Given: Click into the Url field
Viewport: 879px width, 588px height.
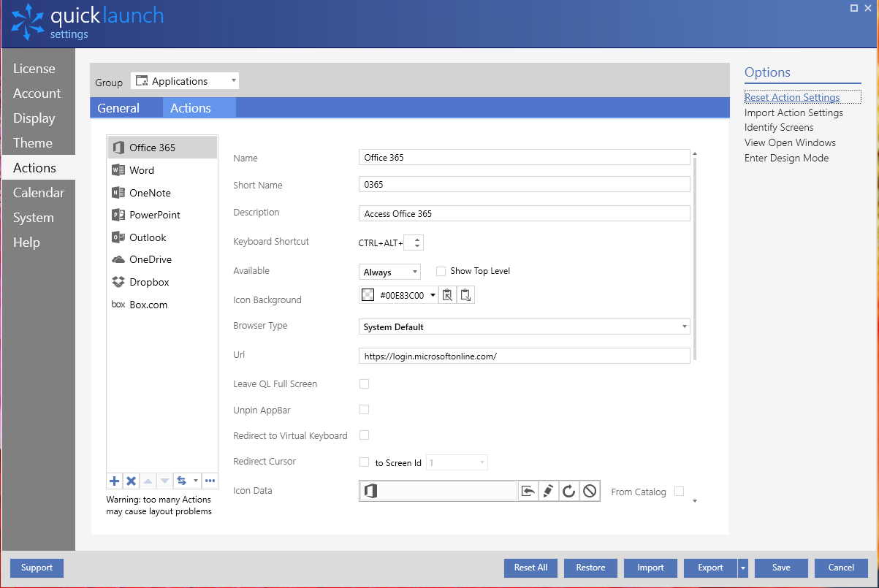Looking at the screenshot, I should 525,356.
